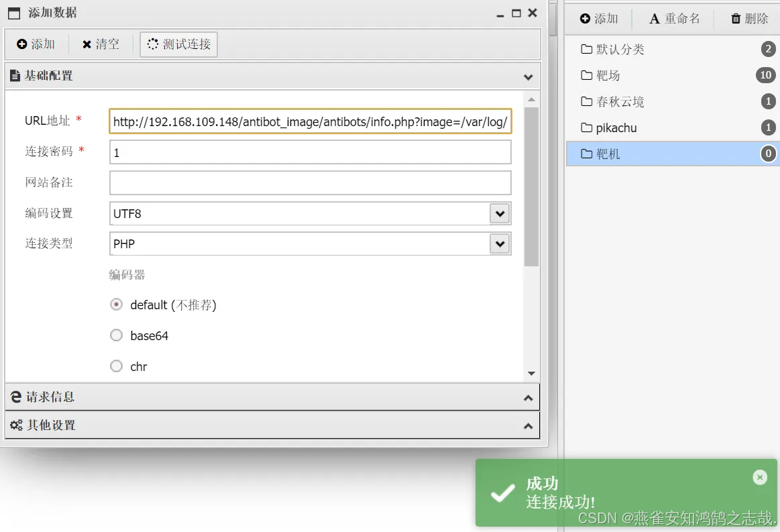Click the vertical scrollbar thumb in the form
The width and height of the screenshot is (780, 532).
[x=531, y=187]
